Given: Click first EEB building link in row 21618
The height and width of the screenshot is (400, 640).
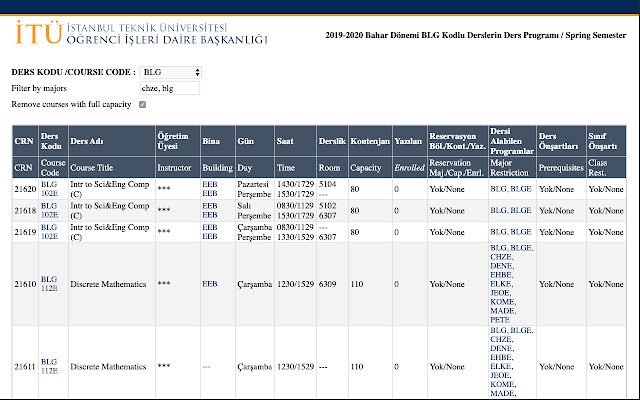Looking at the screenshot, I should 210,206.
